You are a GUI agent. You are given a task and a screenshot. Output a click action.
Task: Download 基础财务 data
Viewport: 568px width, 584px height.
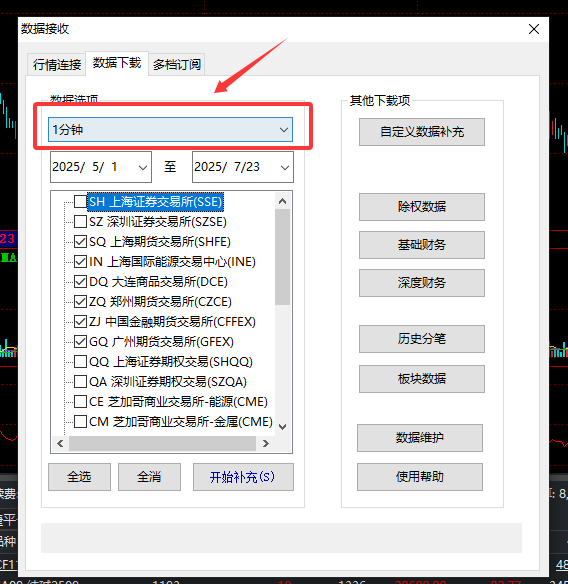coord(422,245)
